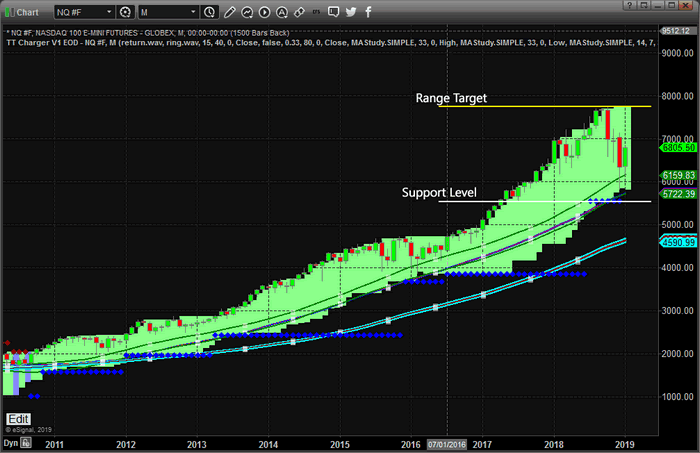
Task: Click the 07/01/2016 date marker
Action: tap(446, 441)
